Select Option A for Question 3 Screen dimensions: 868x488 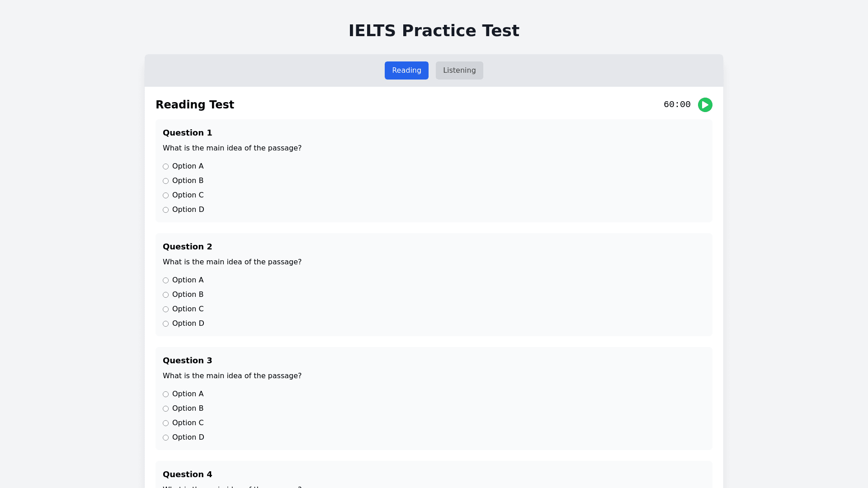(x=166, y=394)
